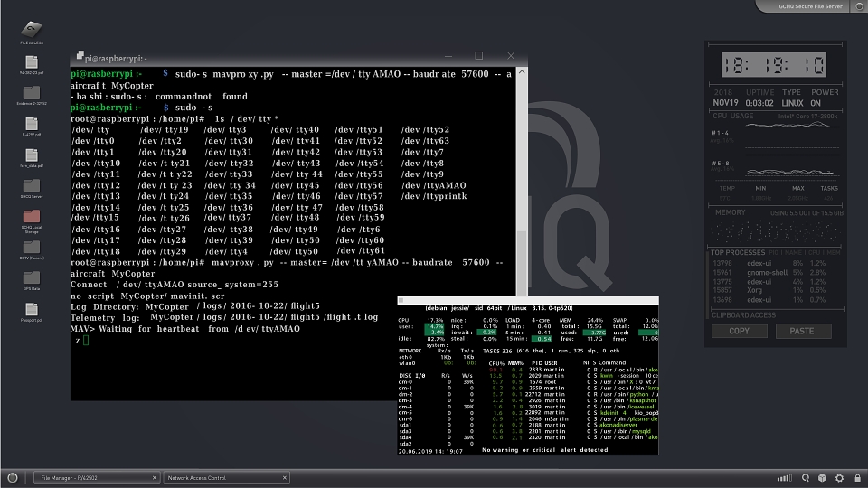The image size is (868, 488).
Task: Click the circular start button in taskbar
Action: point(12,477)
